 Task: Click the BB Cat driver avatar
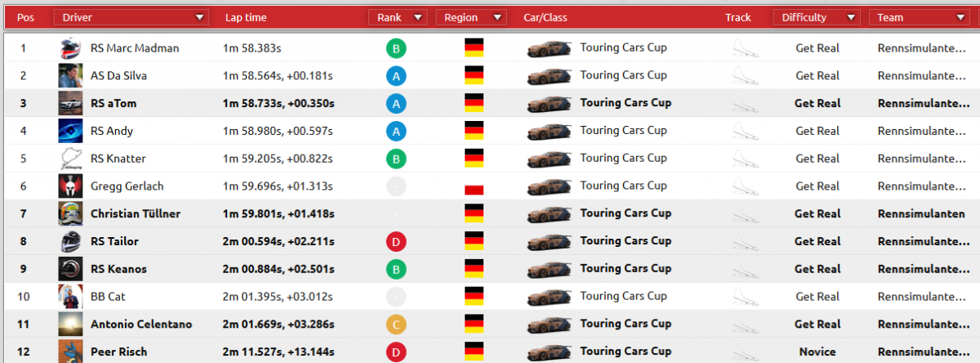[71, 297]
